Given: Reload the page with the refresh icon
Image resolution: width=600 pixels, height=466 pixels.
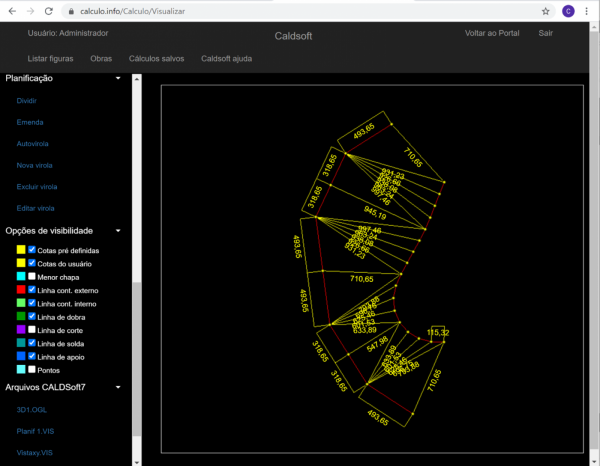Looking at the screenshot, I should (x=49, y=11).
